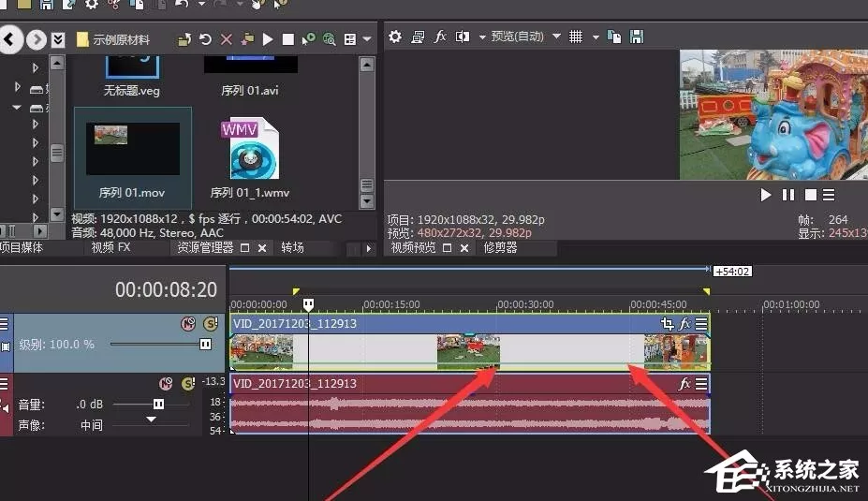Open the 预览(自动) quality dropdown
The width and height of the screenshot is (868, 501).
click(556, 37)
